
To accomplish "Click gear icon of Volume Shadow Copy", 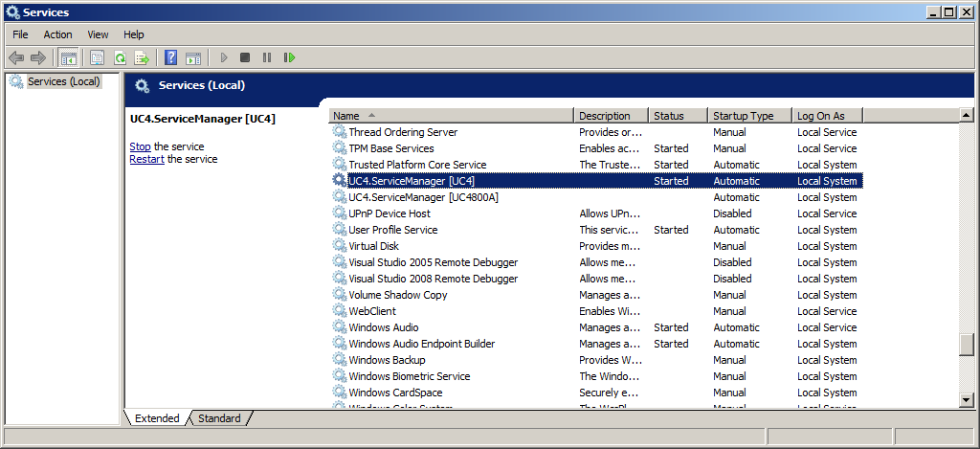I will pyautogui.click(x=340, y=295).
